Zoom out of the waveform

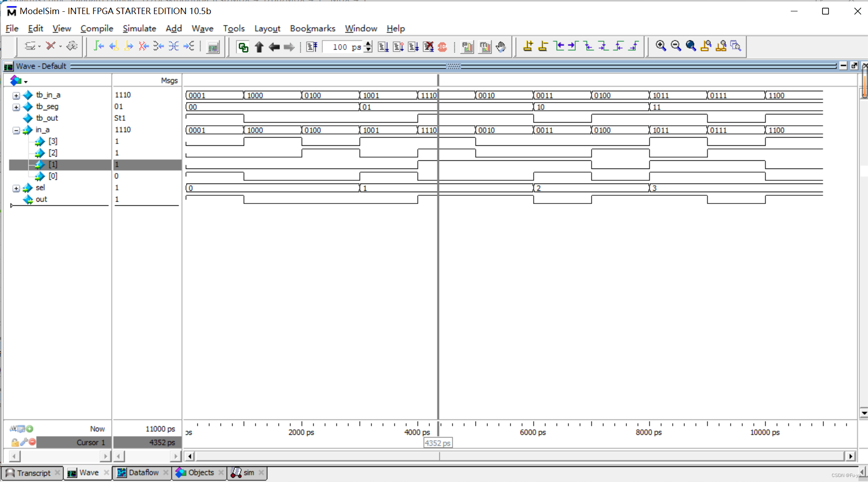coord(676,46)
